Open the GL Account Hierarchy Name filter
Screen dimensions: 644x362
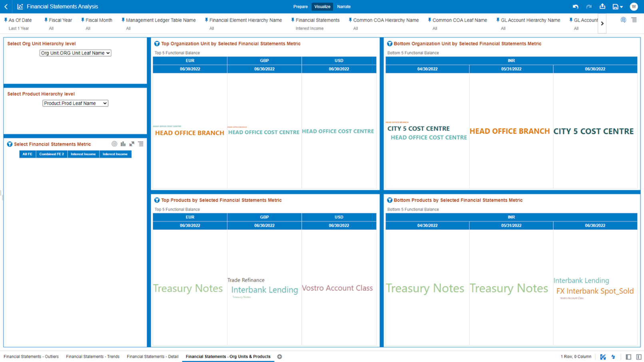tap(530, 20)
